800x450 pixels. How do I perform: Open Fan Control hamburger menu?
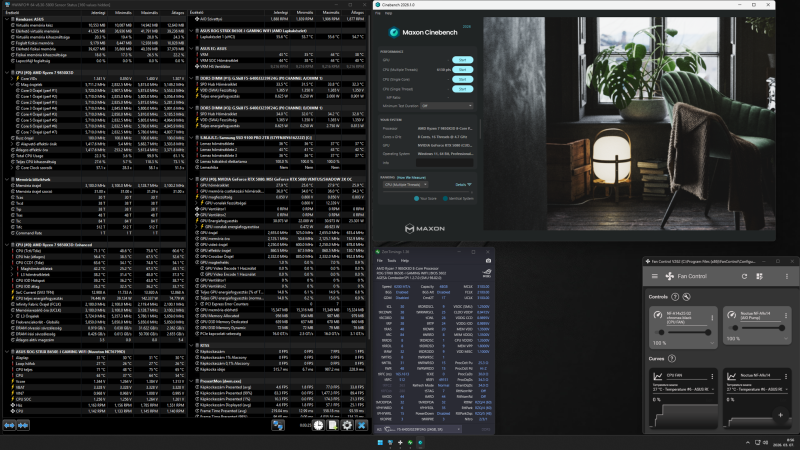point(655,276)
